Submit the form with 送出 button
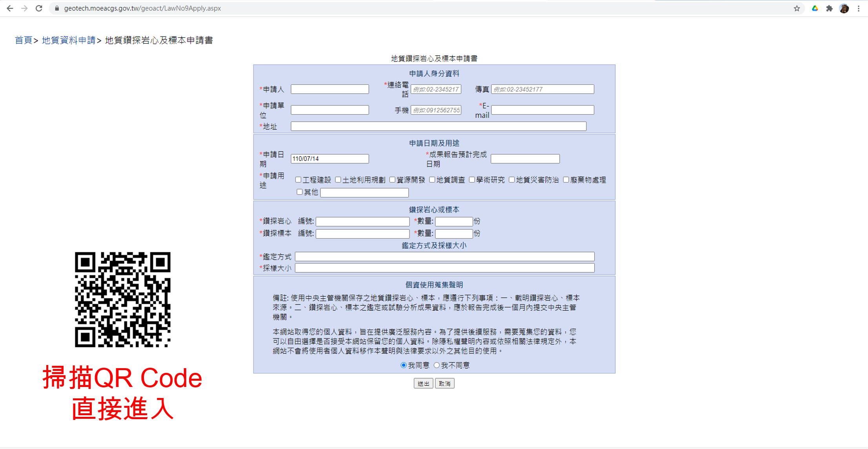The height and width of the screenshot is (449, 868). 423,383
